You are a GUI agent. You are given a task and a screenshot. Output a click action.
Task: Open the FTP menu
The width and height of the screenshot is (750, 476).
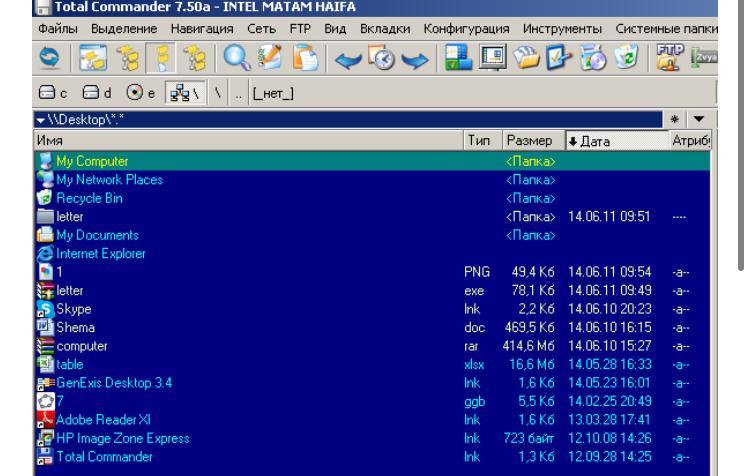tap(300, 29)
